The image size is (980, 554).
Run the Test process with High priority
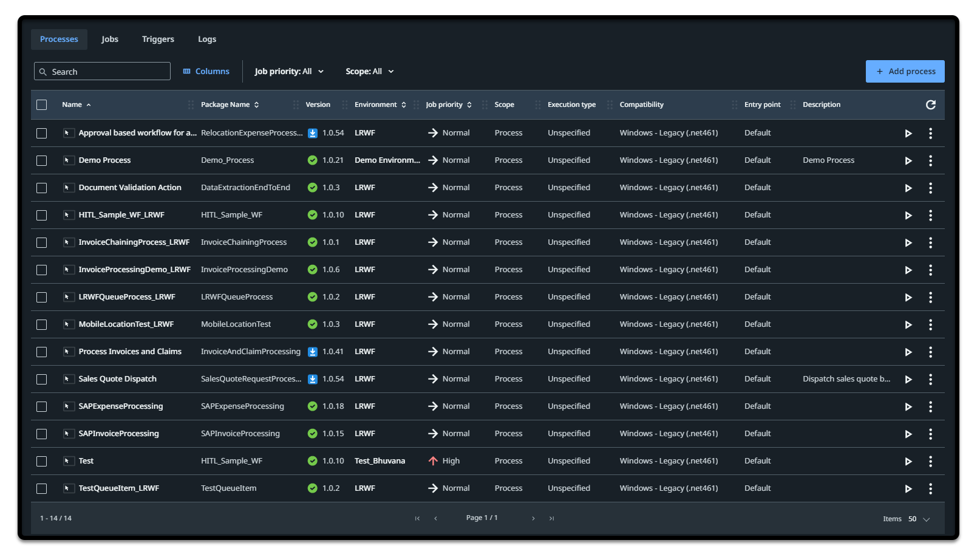908,462
